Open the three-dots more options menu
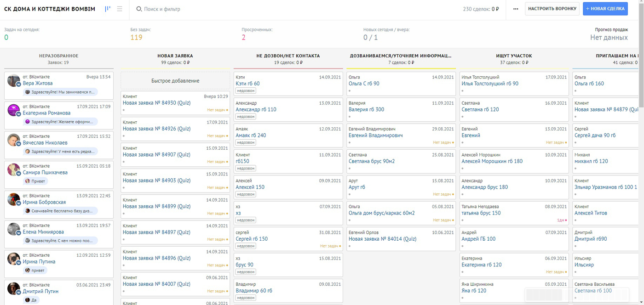This screenshot has width=644, height=305. click(x=516, y=9)
